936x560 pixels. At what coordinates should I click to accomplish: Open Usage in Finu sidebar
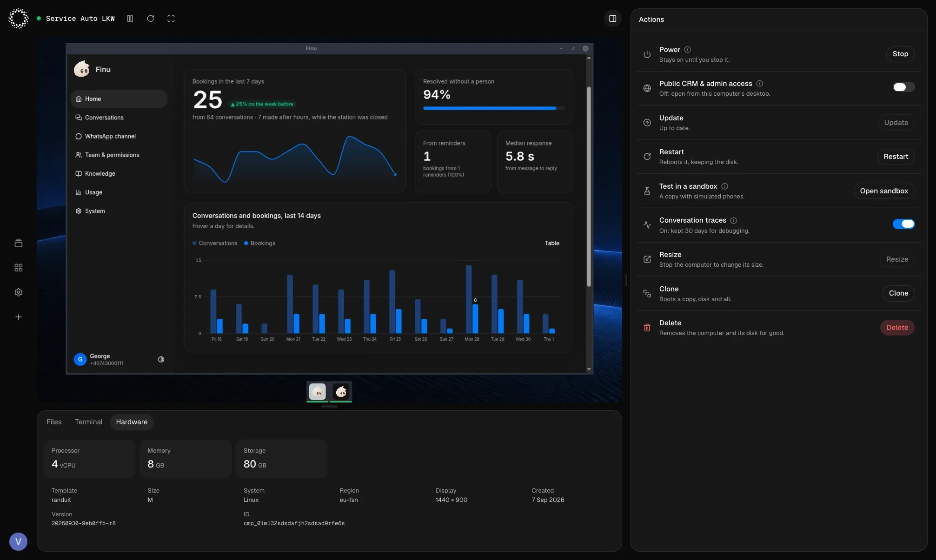pos(119,192)
